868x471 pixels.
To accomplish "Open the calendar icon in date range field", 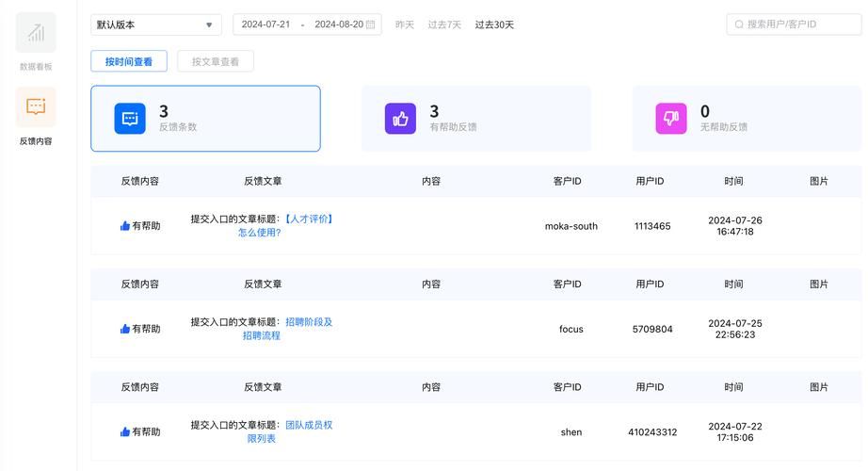I will click(x=370, y=24).
